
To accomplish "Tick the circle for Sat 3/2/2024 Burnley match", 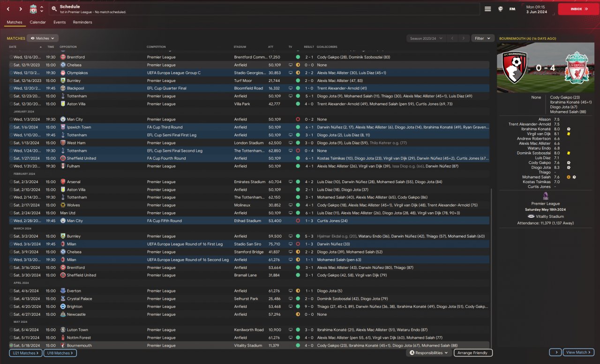I will pos(11,236).
